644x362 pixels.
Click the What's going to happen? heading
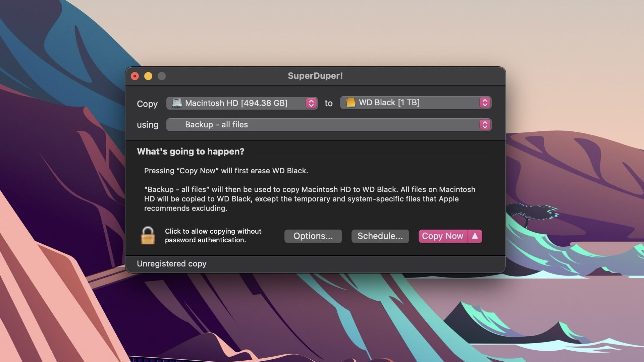tap(191, 152)
